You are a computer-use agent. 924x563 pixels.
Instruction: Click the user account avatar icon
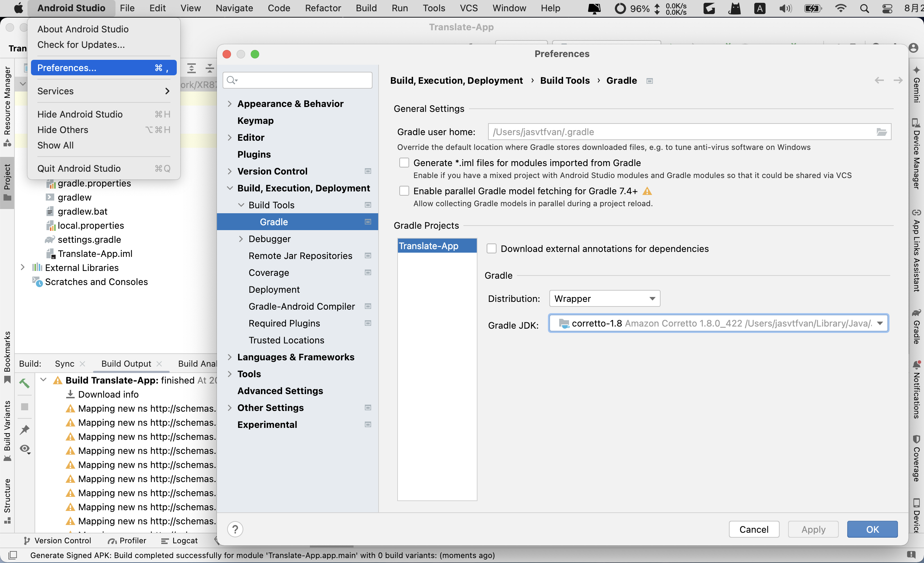(x=913, y=48)
